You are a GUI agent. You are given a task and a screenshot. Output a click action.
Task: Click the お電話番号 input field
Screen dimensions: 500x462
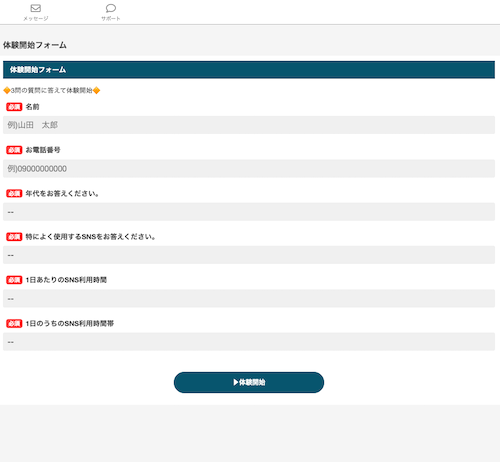[249, 169]
